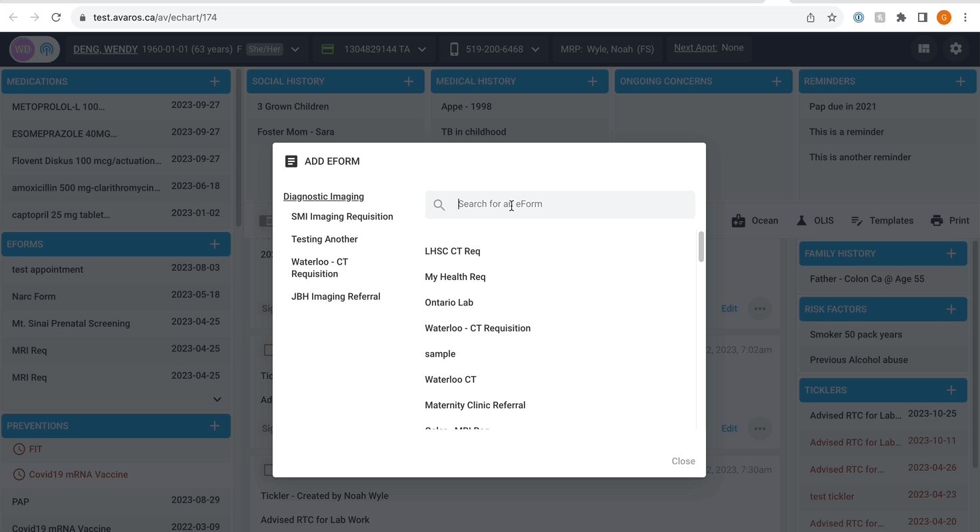Expand the patient pronoun dropdown

[x=295, y=49]
